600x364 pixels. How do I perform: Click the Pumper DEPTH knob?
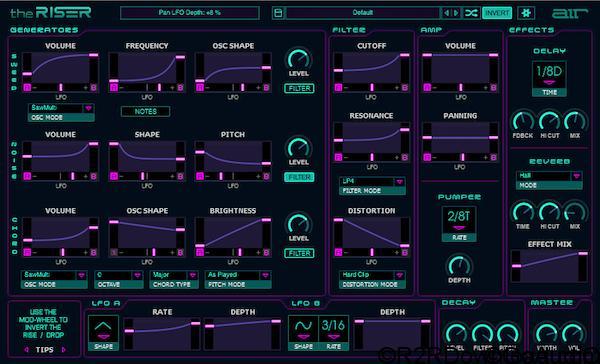coord(459,265)
